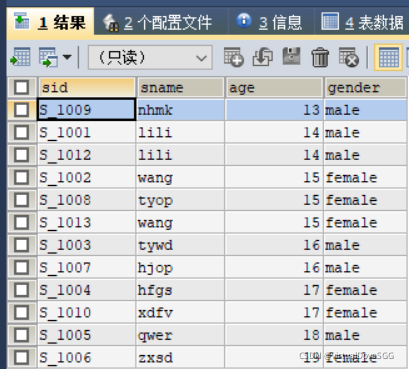This screenshot has height=369, width=409.
Task: Click the copy-to-clipboard export icon
Action: click(48, 57)
